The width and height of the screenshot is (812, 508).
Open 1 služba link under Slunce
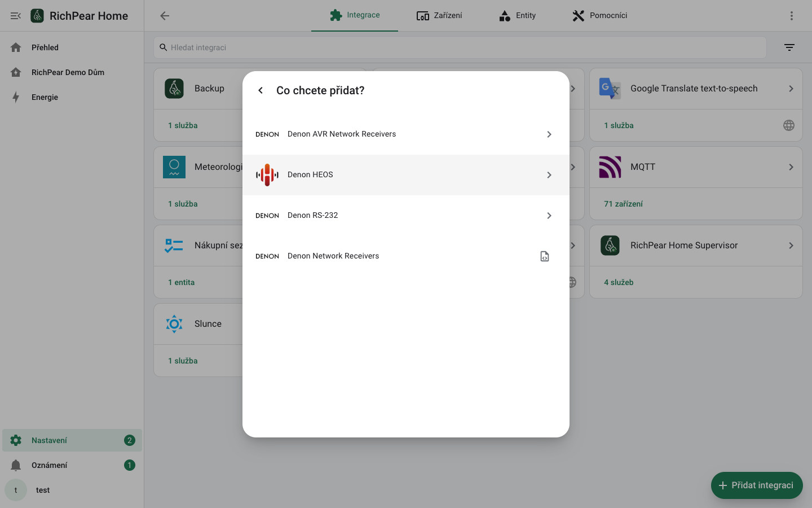183,361
